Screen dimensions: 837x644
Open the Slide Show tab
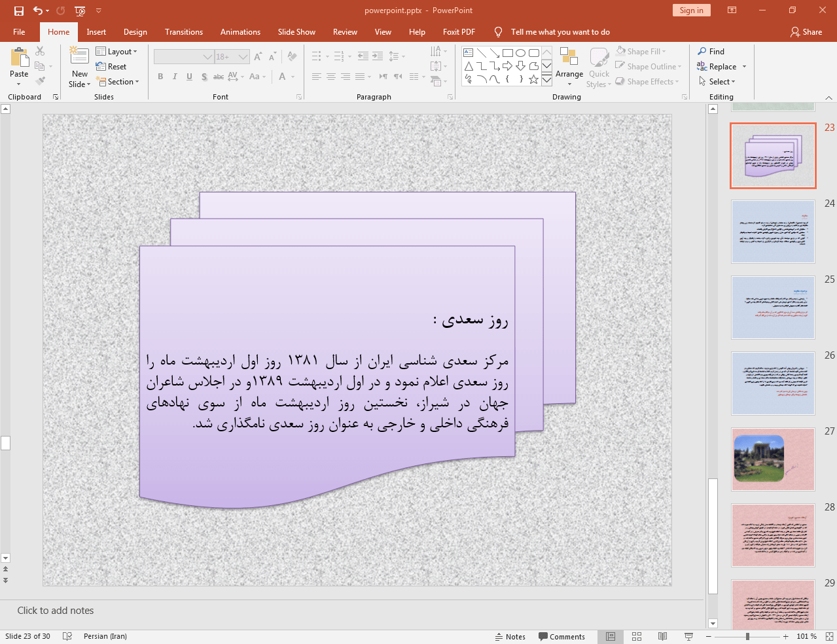[x=296, y=31]
